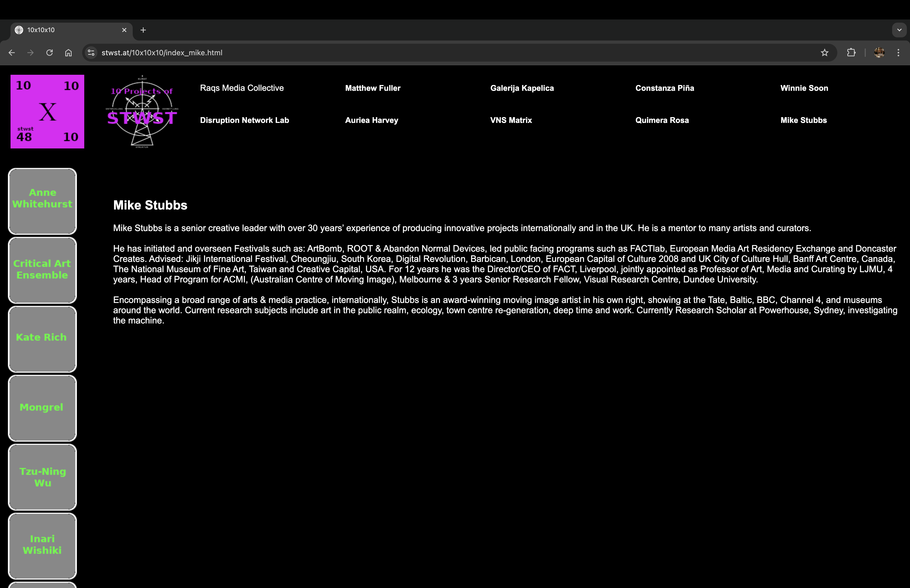The width and height of the screenshot is (910, 588).
Task: Open Raqs Media Collective page
Action: (242, 88)
